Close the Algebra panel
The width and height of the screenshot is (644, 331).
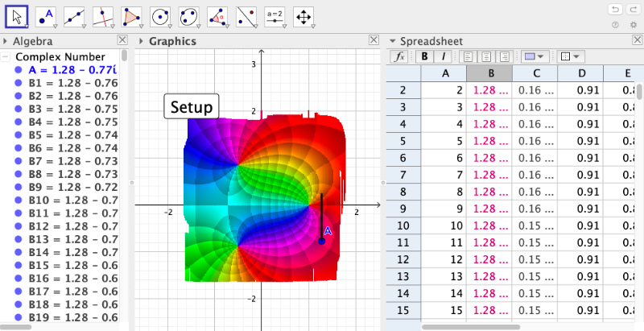click(122, 39)
